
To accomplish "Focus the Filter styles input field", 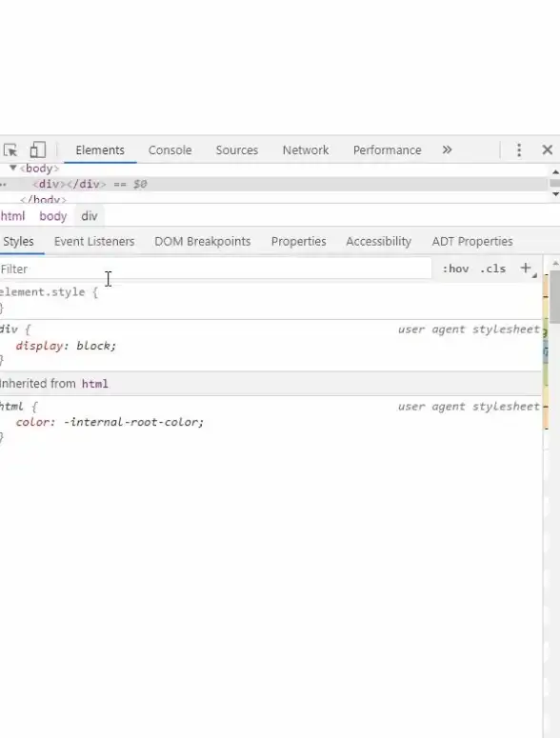I will [x=215, y=269].
